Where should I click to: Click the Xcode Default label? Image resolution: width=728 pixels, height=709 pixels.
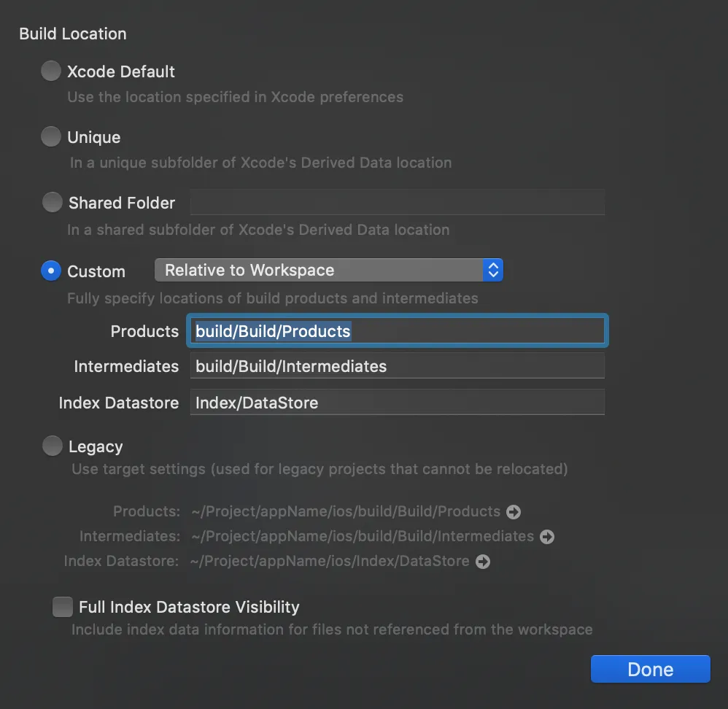(121, 72)
